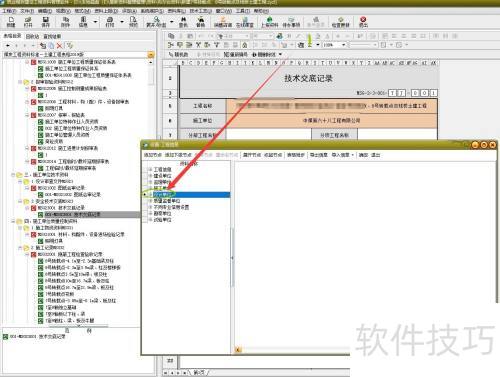This screenshot has width=500, height=377.
Task: Tick the row box beside 建设单位
Action: point(145,176)
